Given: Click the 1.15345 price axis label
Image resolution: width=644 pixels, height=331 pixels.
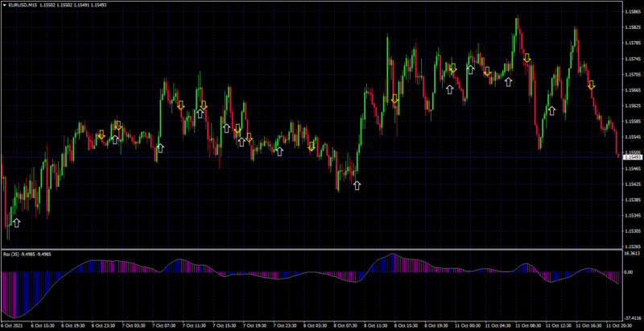Looking at the screenshot, I should (x=631, y=215).
